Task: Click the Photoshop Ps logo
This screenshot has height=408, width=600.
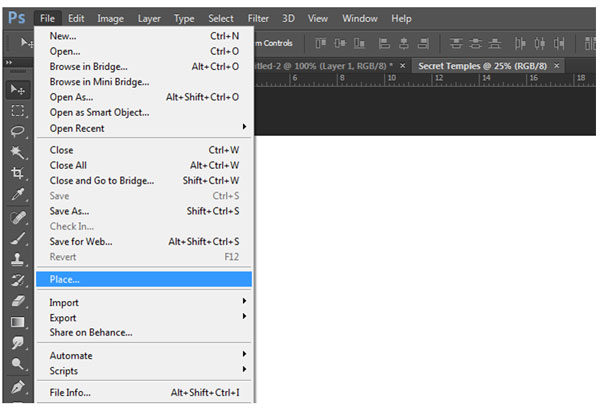Action: [17, 18]
